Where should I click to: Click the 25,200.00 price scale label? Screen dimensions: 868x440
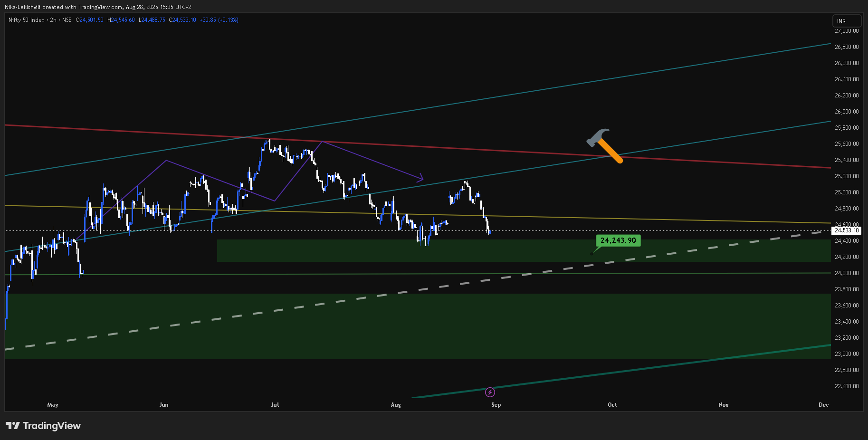(x=847, y=176)
